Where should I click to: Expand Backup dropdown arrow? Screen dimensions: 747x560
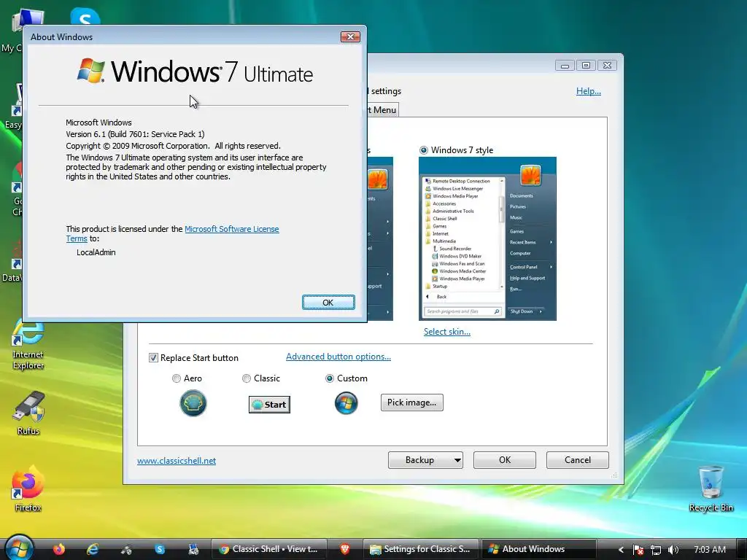click(457, 460)
